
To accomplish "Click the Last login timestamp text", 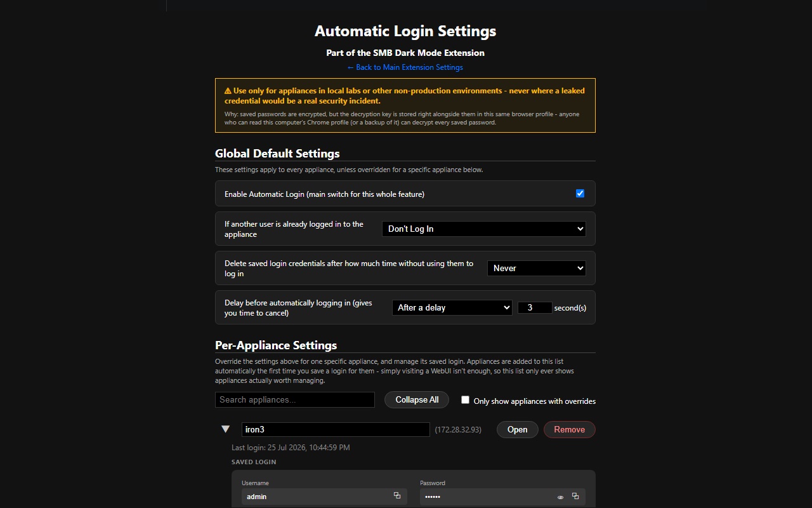I will [x=291, y=448].
